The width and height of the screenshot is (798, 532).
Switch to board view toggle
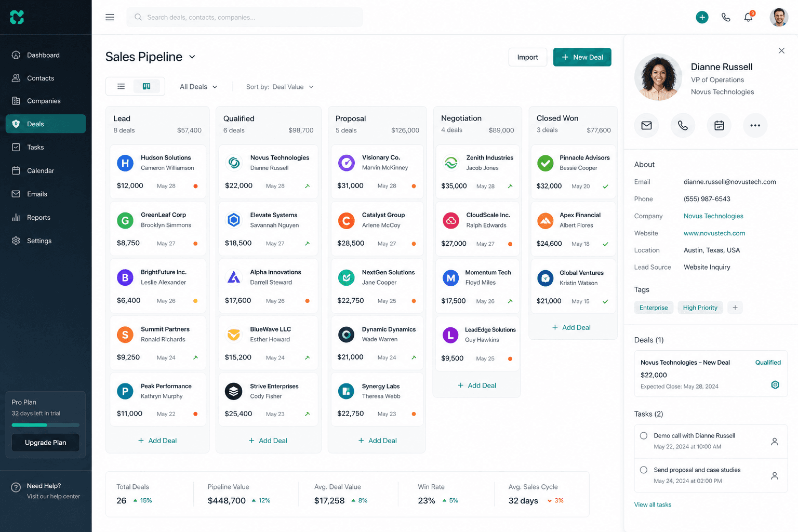point(147,86)
